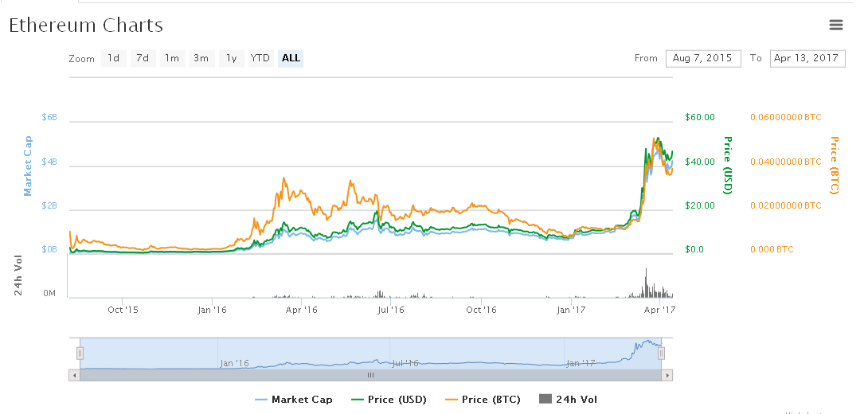Click the $2B market cap axis label
This screenshot has height=414, width=868.
[49, 205]
